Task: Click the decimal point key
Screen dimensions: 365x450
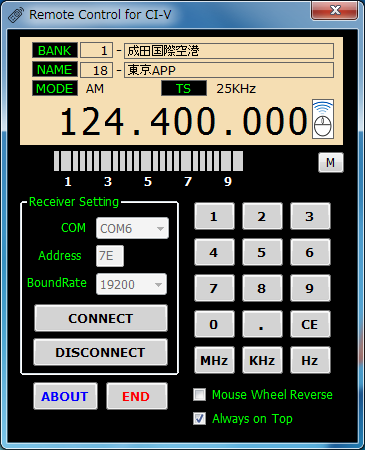Action: click(262, 324)
